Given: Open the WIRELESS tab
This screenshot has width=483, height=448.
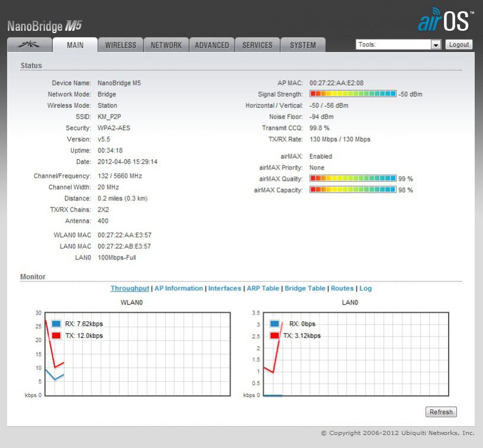Looking at the screenshot, I should coord(121,45).
